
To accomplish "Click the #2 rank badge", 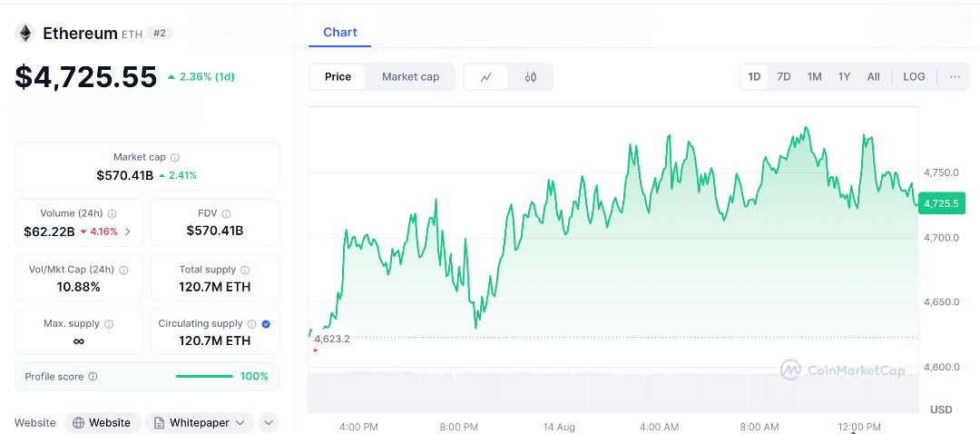I will click(160, 34).
